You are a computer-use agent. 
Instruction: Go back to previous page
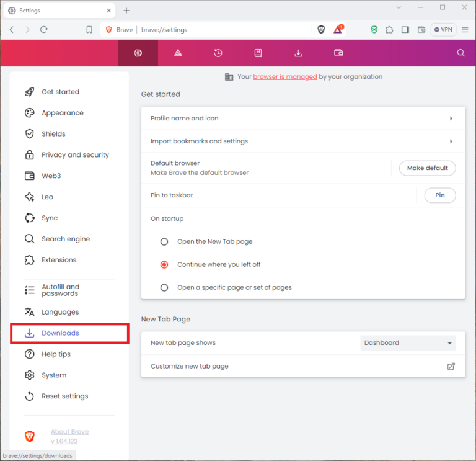click(x=12, y=30)
